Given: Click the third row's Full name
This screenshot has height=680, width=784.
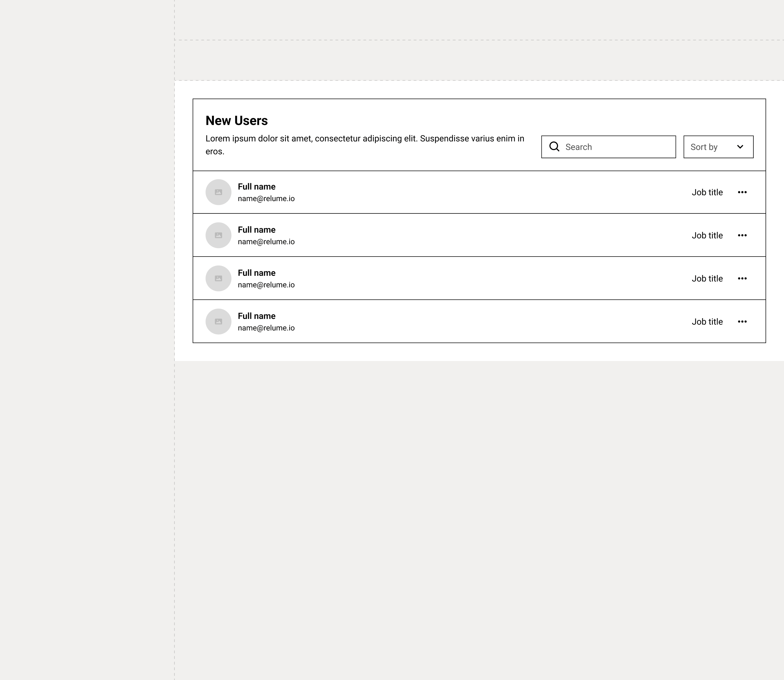Looking at the screenshot, I should [256, 273].
